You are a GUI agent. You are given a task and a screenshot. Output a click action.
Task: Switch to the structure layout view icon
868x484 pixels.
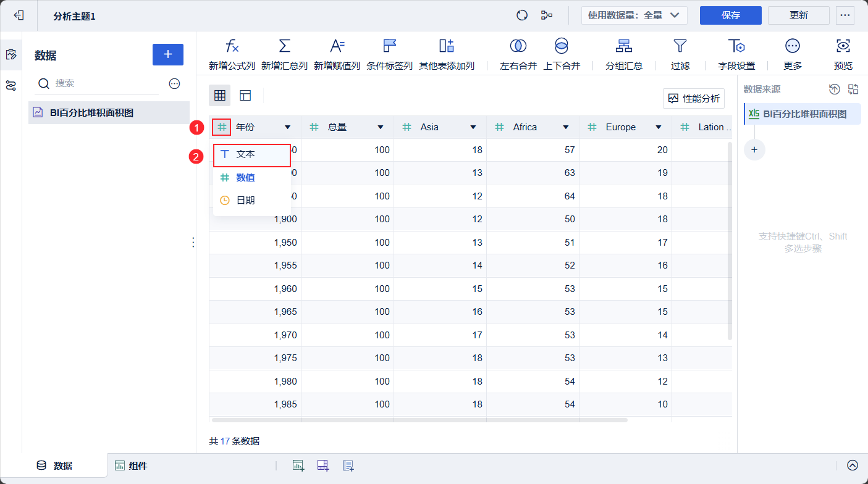(245, 95)
